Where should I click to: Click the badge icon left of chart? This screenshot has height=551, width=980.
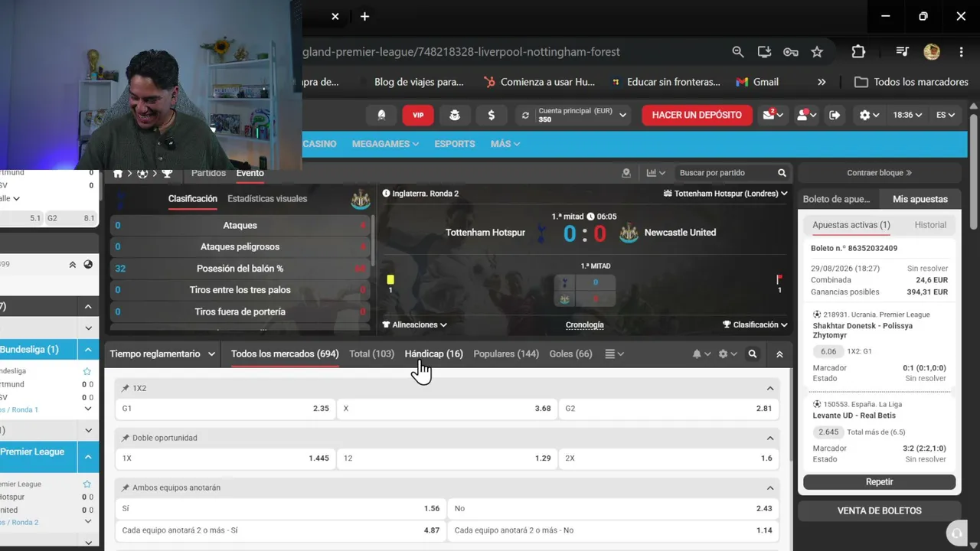pyautogui.click(x=626, y=173)
